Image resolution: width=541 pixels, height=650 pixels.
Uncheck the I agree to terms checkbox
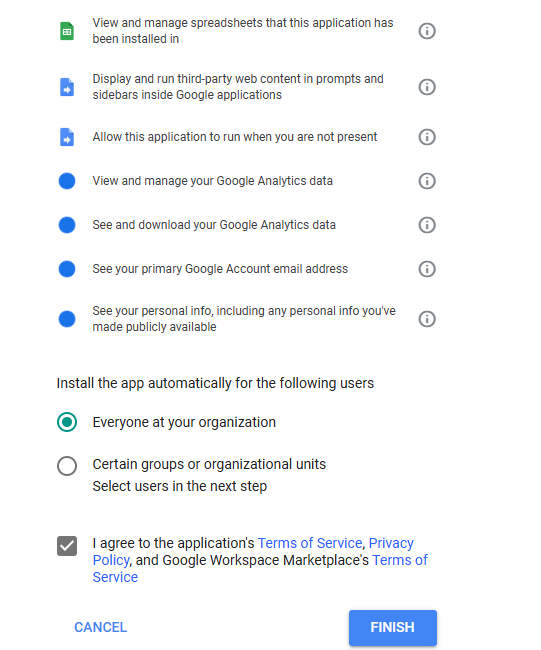(x=67, y=546)
